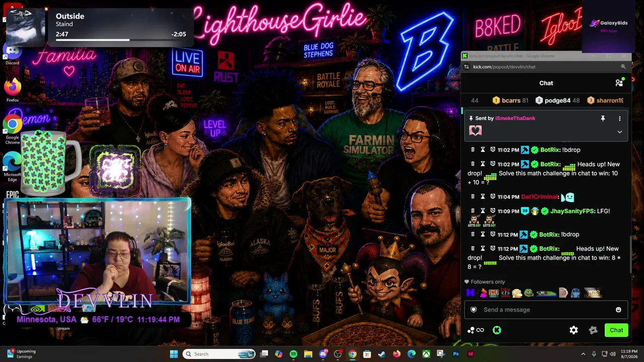Click the Send a message input field

[x=546, y=310]
